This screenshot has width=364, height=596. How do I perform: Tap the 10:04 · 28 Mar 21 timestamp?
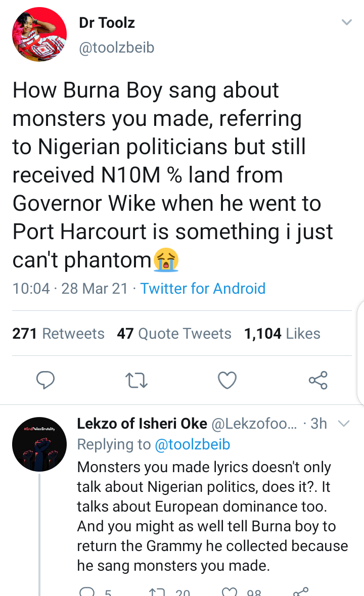[70, 288]
